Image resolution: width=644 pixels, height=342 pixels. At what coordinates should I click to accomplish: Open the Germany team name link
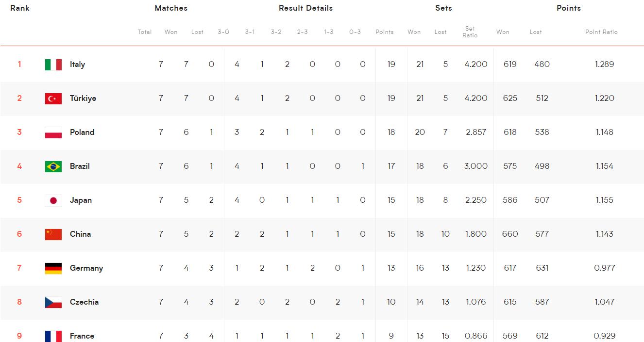pyautogui.click(x=86, y=268)
